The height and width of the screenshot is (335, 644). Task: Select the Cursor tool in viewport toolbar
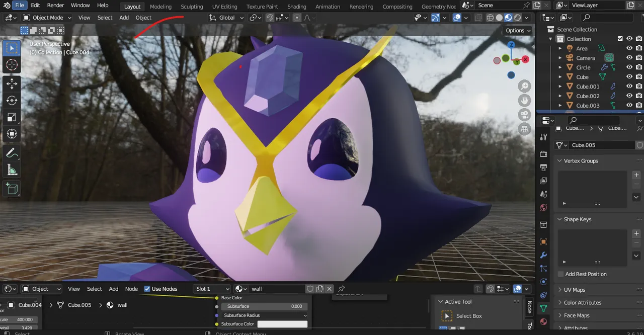(x=12, y=65)
